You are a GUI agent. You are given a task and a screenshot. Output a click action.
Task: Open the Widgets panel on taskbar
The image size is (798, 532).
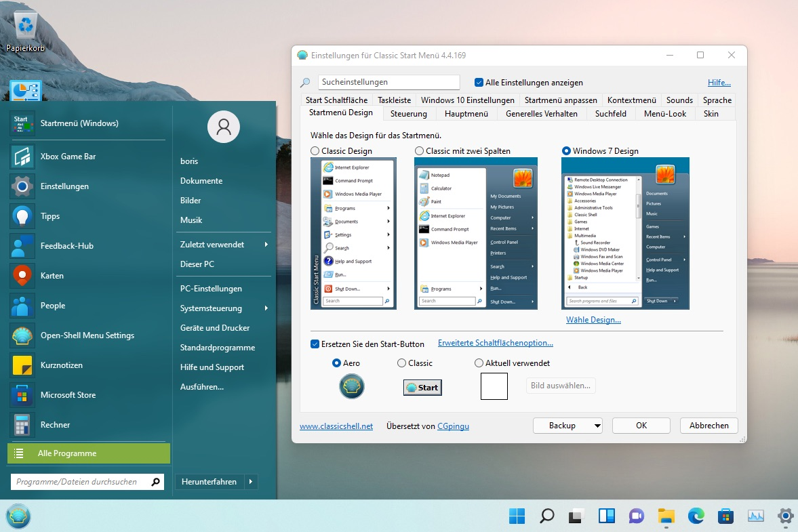pos(606,516)
